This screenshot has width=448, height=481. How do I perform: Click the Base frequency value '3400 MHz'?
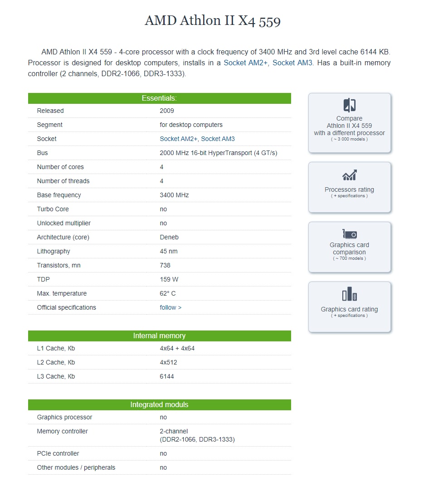point(174,195)
